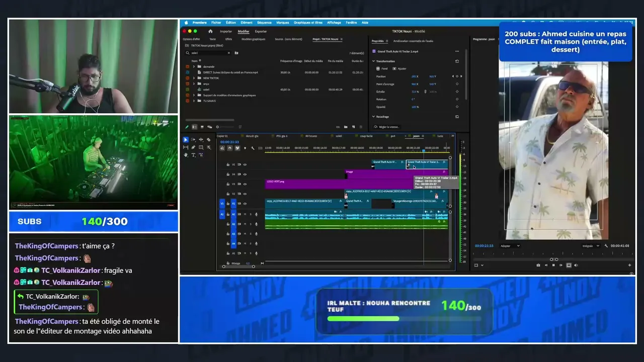Toggle sequence nesting insert button

coord(222,148)
